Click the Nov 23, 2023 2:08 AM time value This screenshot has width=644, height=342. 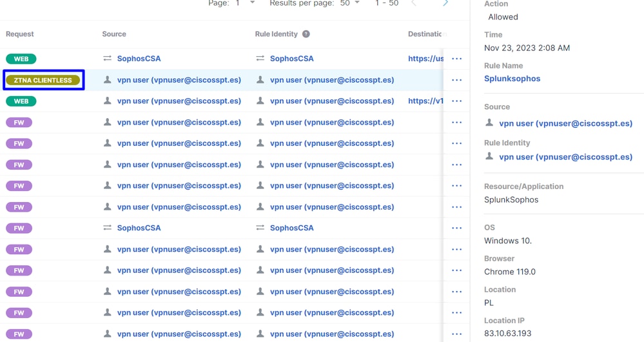527,48
